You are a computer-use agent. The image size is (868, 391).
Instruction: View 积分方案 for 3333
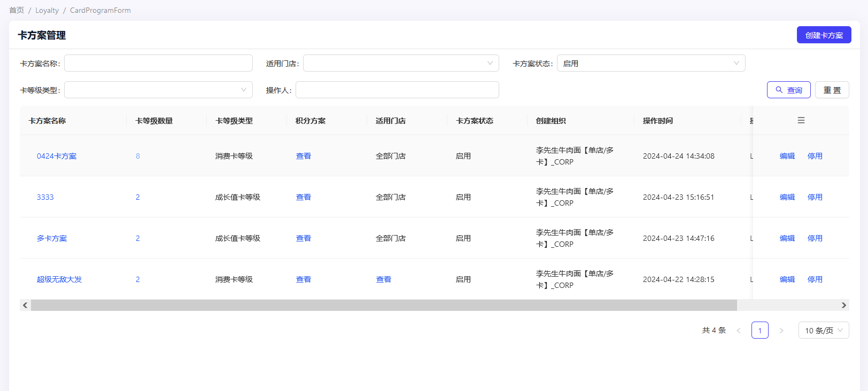coord(304,197)
